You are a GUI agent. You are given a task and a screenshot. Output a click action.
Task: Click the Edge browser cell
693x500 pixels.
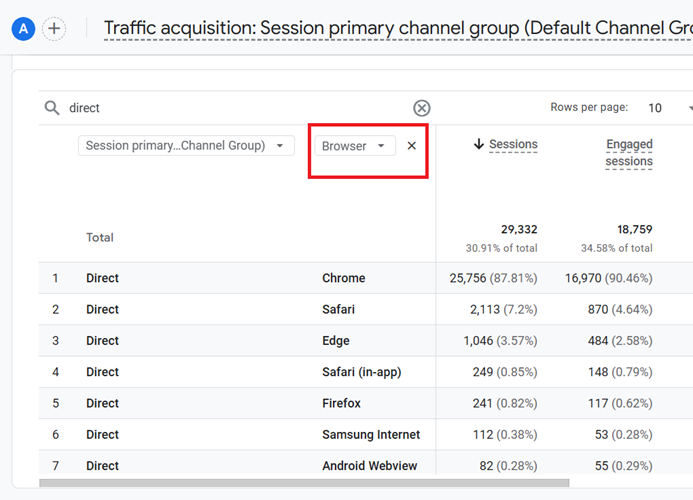(x=336, y=340)
